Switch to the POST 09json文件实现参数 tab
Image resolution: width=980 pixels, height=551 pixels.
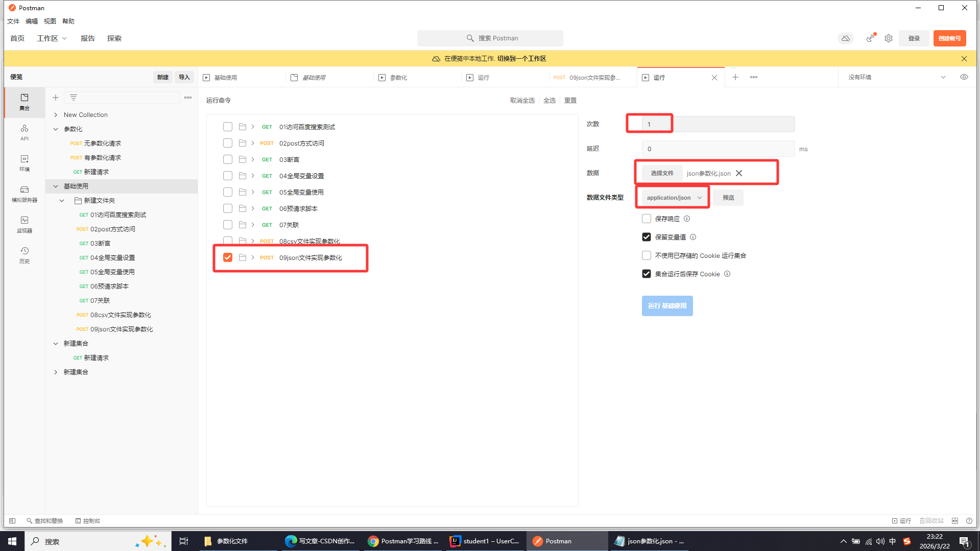pyautogui.click(x=593, y=78)
